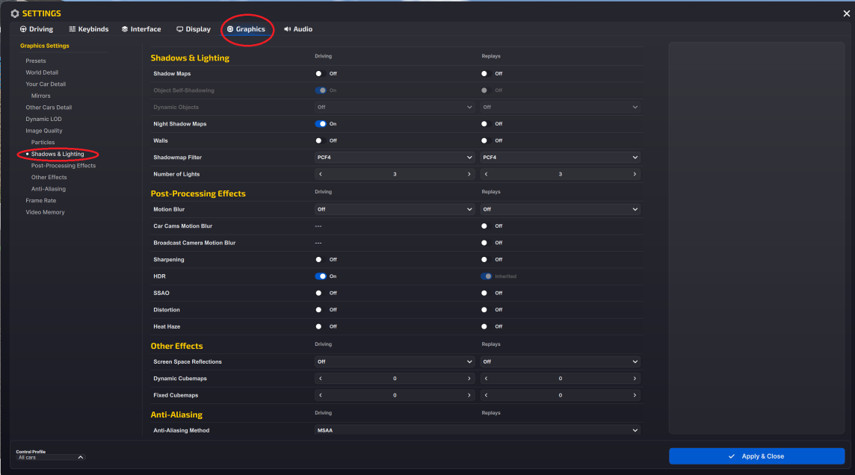Click the steering wheel icon on Driving tab
This screenshot has height=475, width=855.
tap(23, 29)
